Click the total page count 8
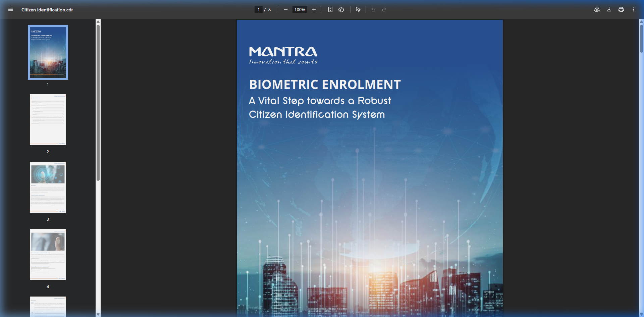644x317 pixels. [269, 10]
